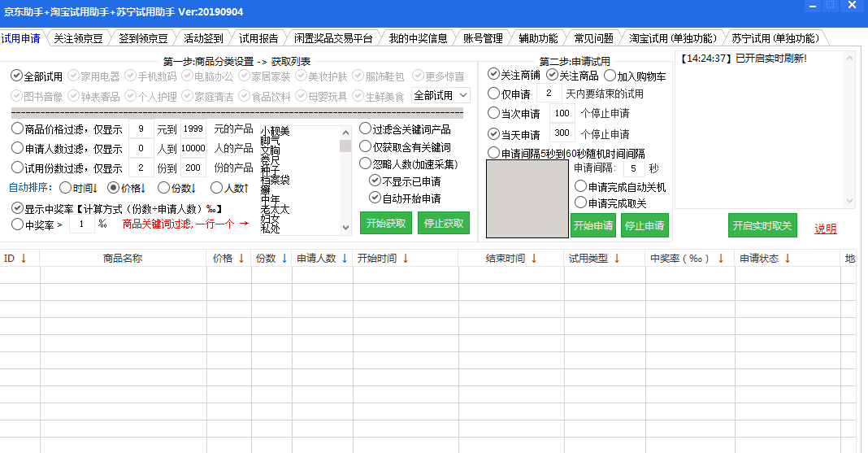Open the 说明 link
Viewport: 868px width, 453px height.
826,229
